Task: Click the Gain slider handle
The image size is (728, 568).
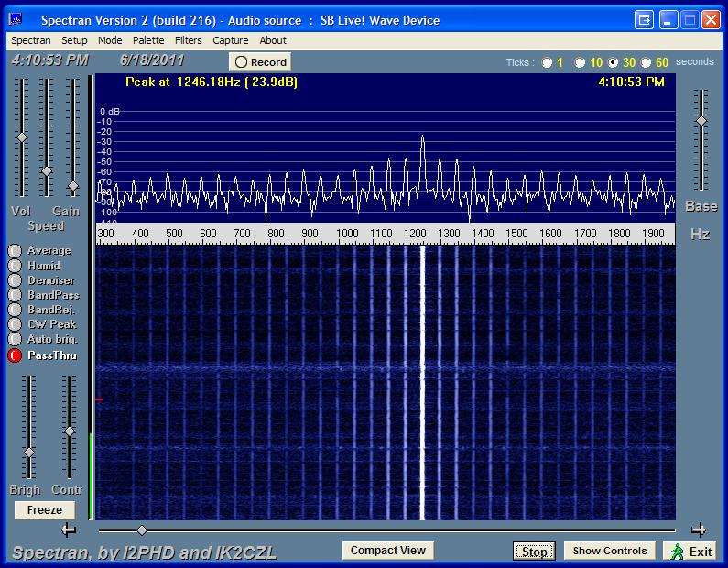Action: (73, 186)
